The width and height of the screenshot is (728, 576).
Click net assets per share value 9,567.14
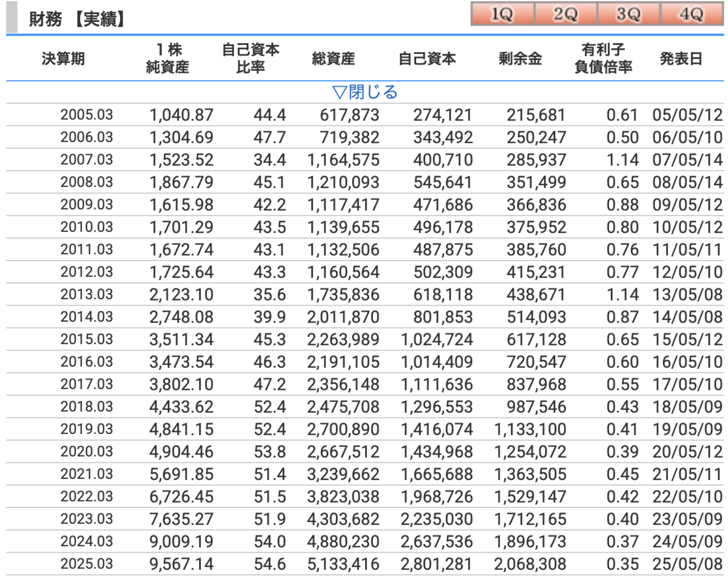tap(181, 564)
